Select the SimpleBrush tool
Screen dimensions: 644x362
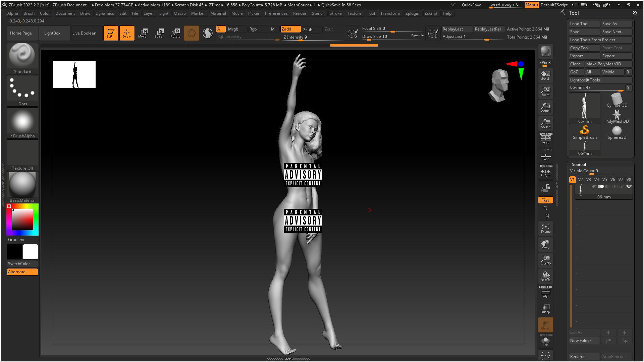pyautogui.click(x=585, y=132)
